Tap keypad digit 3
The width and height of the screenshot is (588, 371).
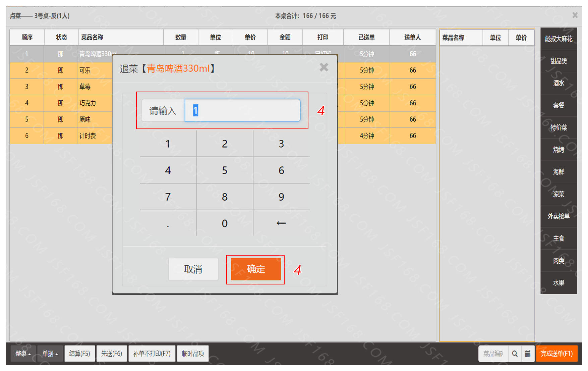coord(281,144)
